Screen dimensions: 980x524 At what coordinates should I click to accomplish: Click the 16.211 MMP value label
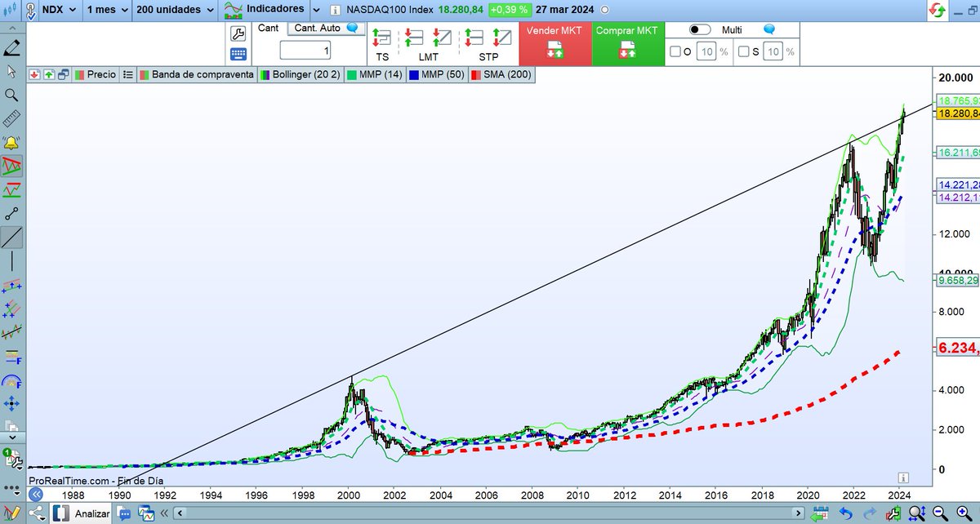click(x=957, y=153)
